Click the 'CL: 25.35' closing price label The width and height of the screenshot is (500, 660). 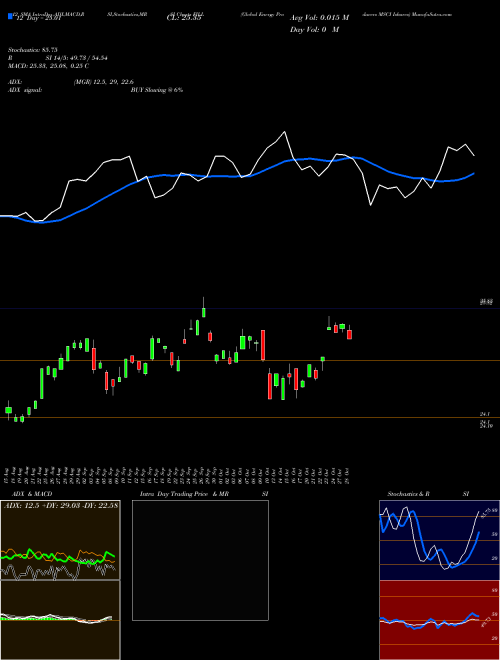point(184,18)
